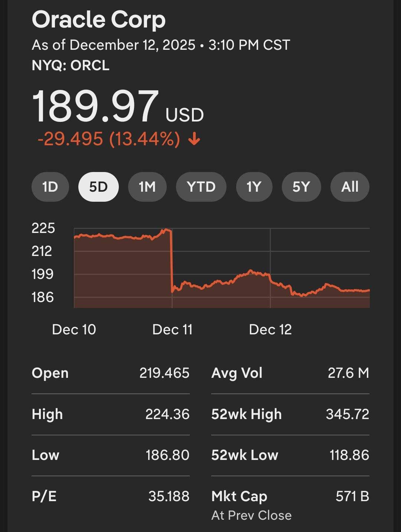This screenshot has width=401, height=532.
Task: Click the Dec 11 date label
Action: pyautogui.click(x=172, y=330)
